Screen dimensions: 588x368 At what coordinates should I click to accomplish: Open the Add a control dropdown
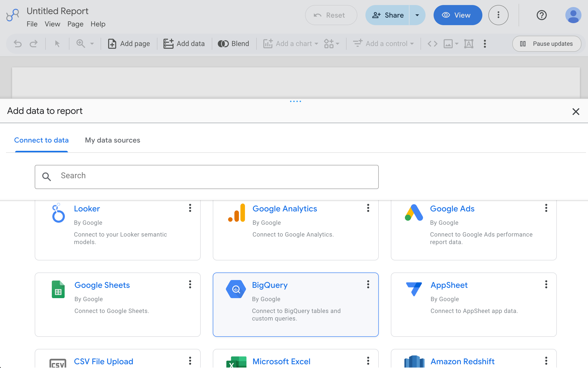384,44
